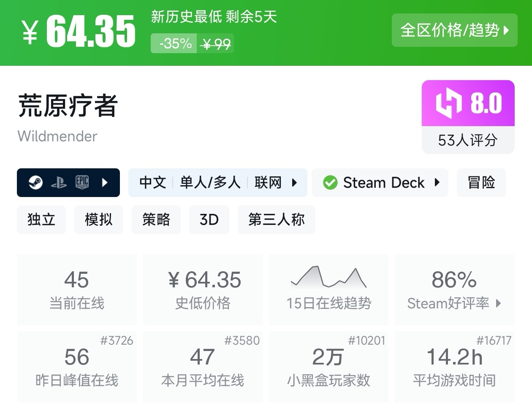
Task: Select the 独立 genre tag
Action: click(x=41, y=219)
